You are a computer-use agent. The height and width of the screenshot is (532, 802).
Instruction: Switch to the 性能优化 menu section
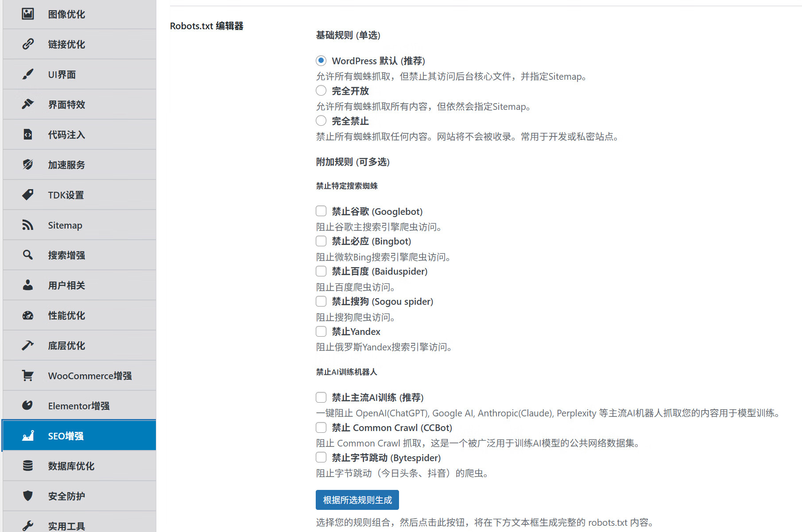tap(66, 315)
